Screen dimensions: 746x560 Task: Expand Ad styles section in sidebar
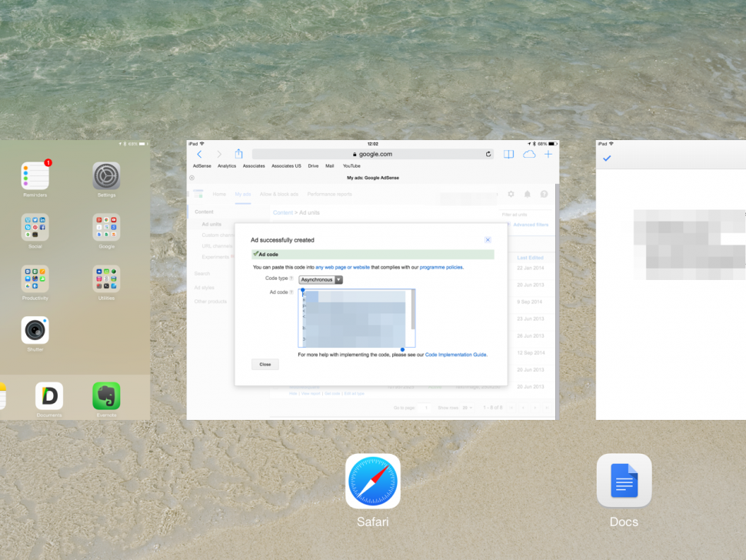(204, 288)
